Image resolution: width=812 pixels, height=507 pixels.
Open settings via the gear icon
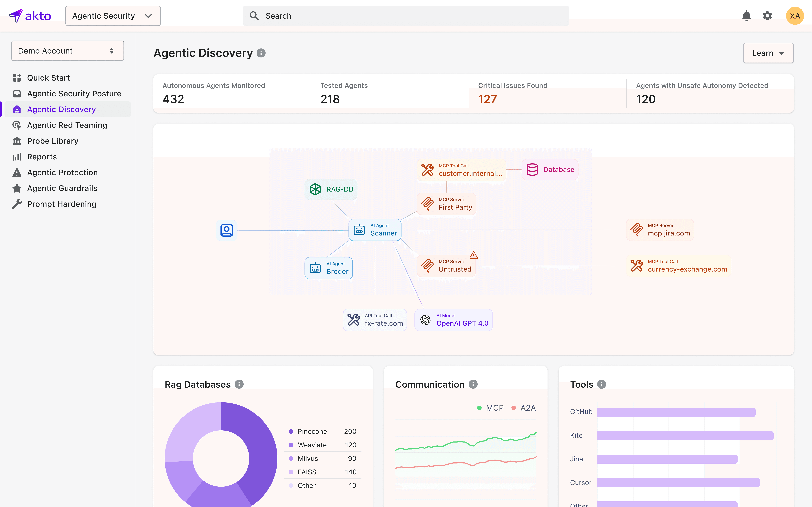tap(767, 16)
